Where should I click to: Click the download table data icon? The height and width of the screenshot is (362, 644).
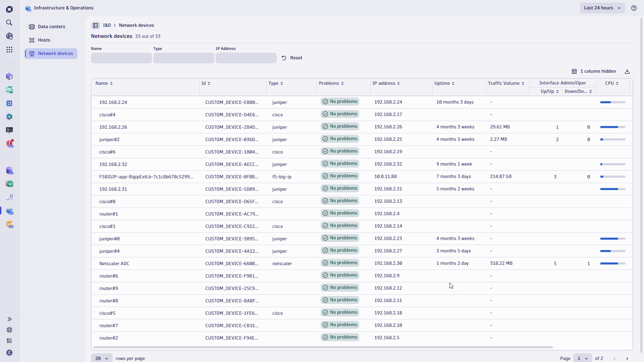[627, 71]
